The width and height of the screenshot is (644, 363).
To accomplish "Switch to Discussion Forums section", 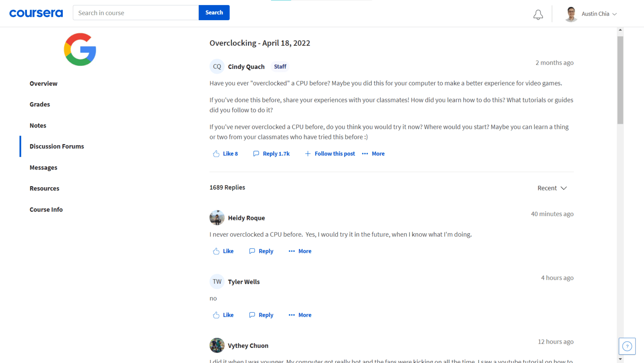I will [57, 146].
